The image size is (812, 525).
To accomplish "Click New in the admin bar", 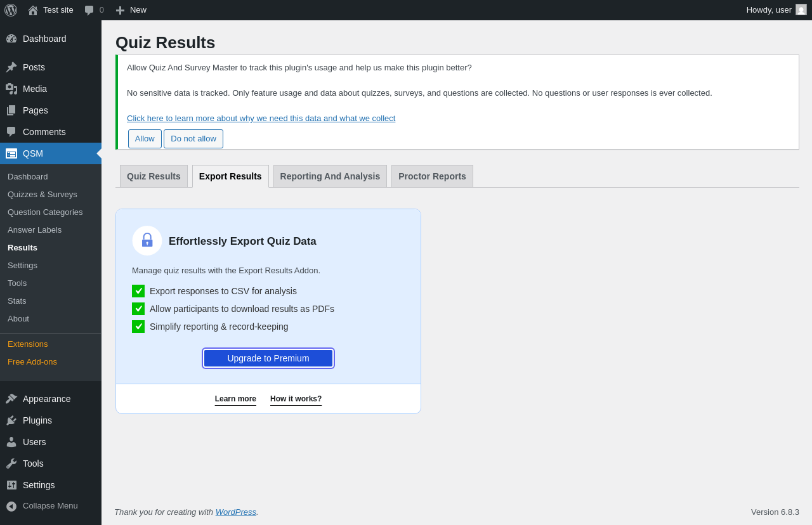I will (x=138, y=10).
